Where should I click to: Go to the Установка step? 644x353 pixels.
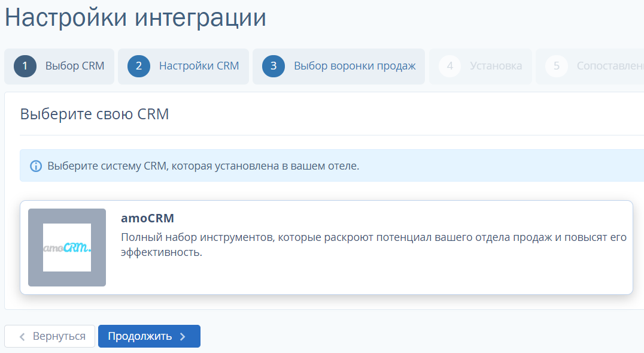[x=481, y=67]
